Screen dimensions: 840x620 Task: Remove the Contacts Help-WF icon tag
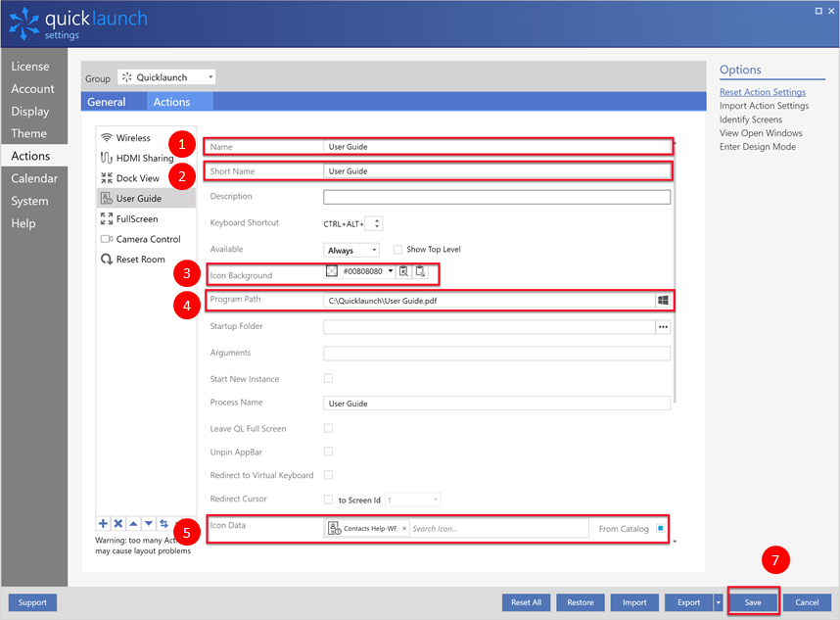404,528
